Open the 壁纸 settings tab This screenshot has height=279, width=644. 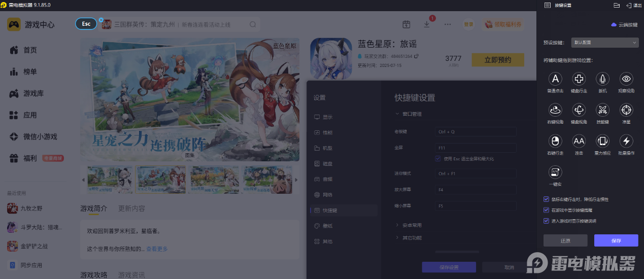tap(344, 226)
